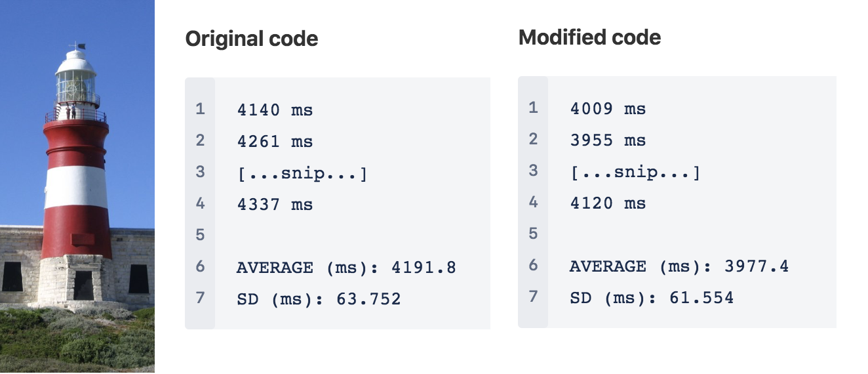This screenshot has height=374, width=868.
Task: Click the "Modified code" heading
Action: pos(589,37)
